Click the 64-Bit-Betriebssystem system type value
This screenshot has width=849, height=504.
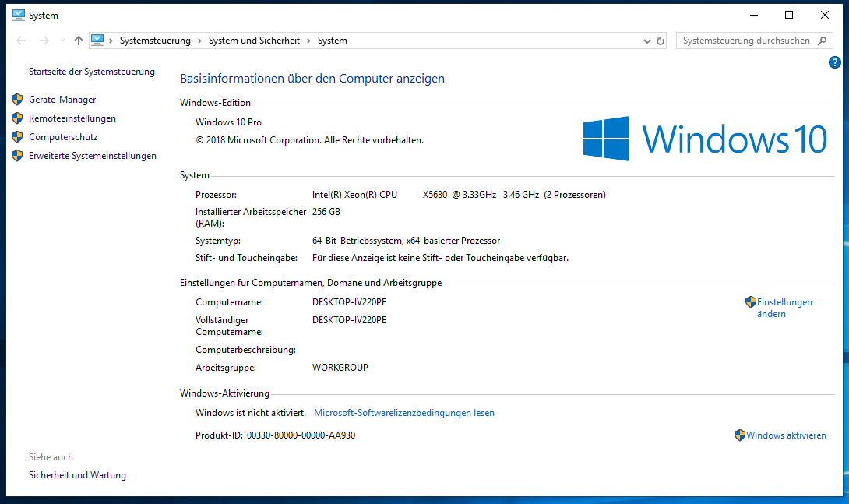click(x=406, y=241)
